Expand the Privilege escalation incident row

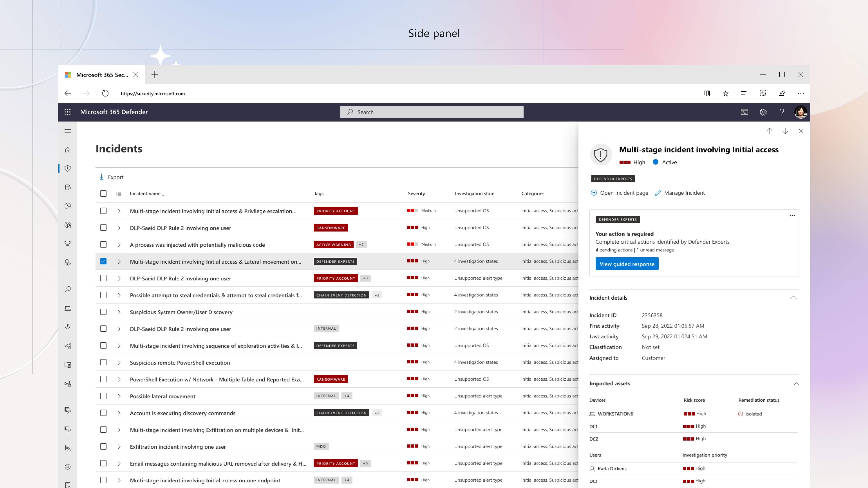point(119,211)
